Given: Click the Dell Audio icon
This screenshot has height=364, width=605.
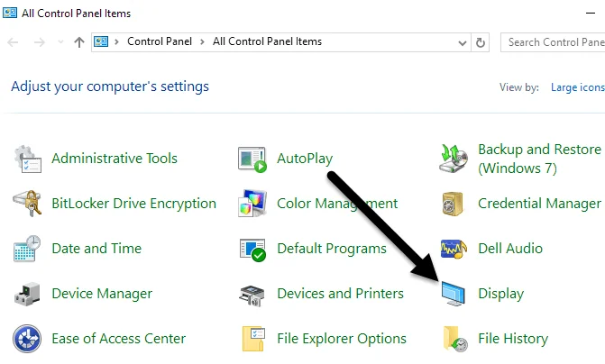Looking at the screenshot, I should pos(454,249).
